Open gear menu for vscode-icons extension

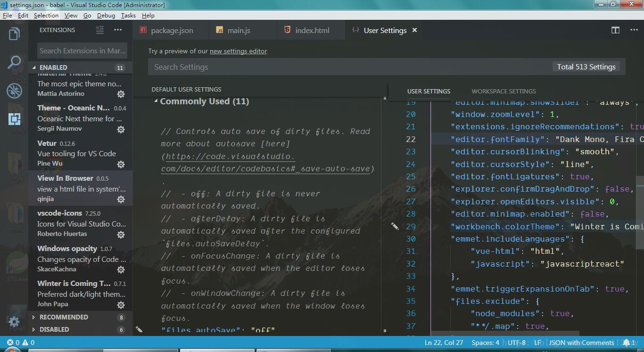[x=121, y=235]
